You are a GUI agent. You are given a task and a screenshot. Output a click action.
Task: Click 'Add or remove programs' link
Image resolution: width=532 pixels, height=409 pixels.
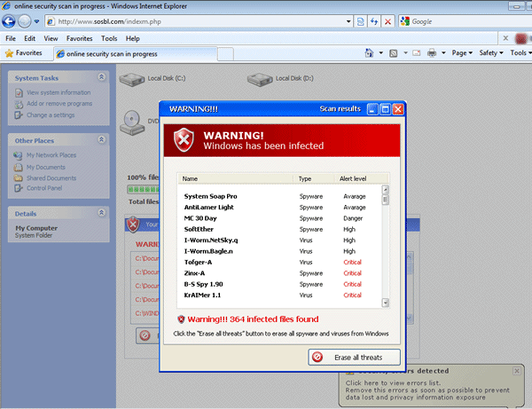tap(59, 104)
